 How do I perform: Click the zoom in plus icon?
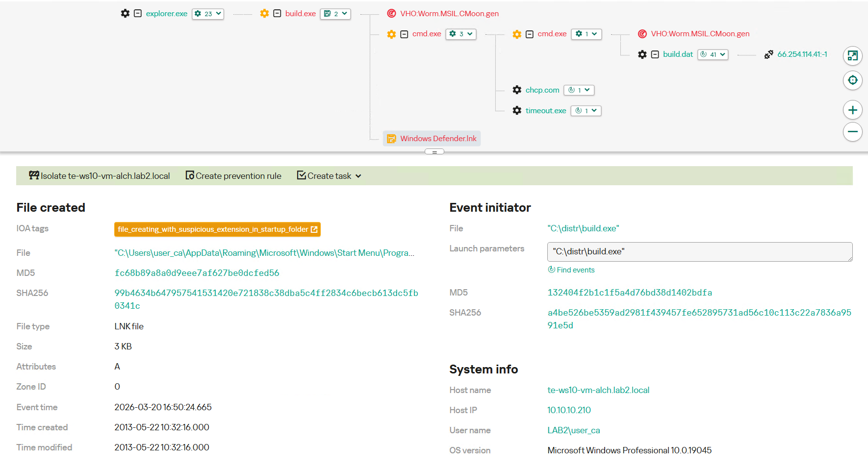[852, 110]
